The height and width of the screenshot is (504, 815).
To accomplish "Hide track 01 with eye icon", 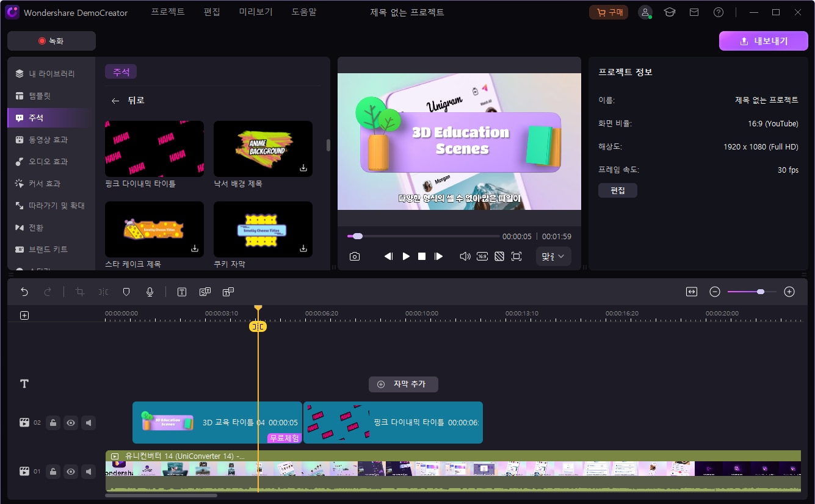I will tap(71, 471).
